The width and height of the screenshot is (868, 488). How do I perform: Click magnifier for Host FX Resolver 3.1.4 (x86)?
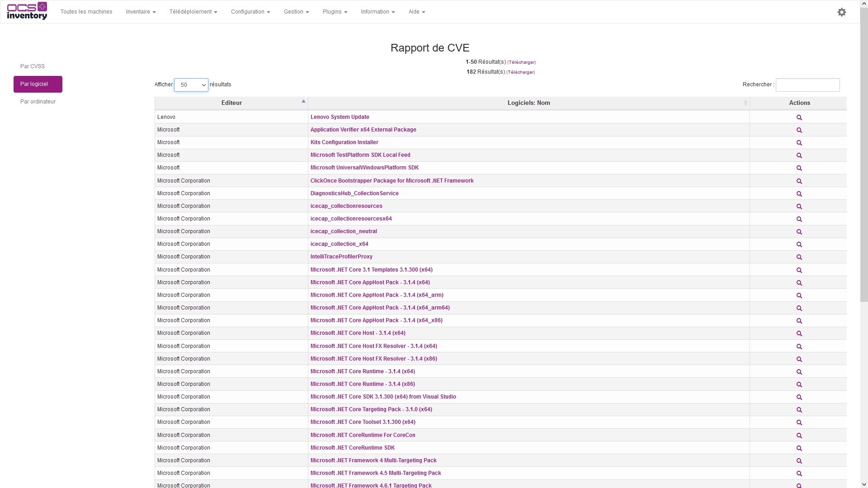(799, 359)
